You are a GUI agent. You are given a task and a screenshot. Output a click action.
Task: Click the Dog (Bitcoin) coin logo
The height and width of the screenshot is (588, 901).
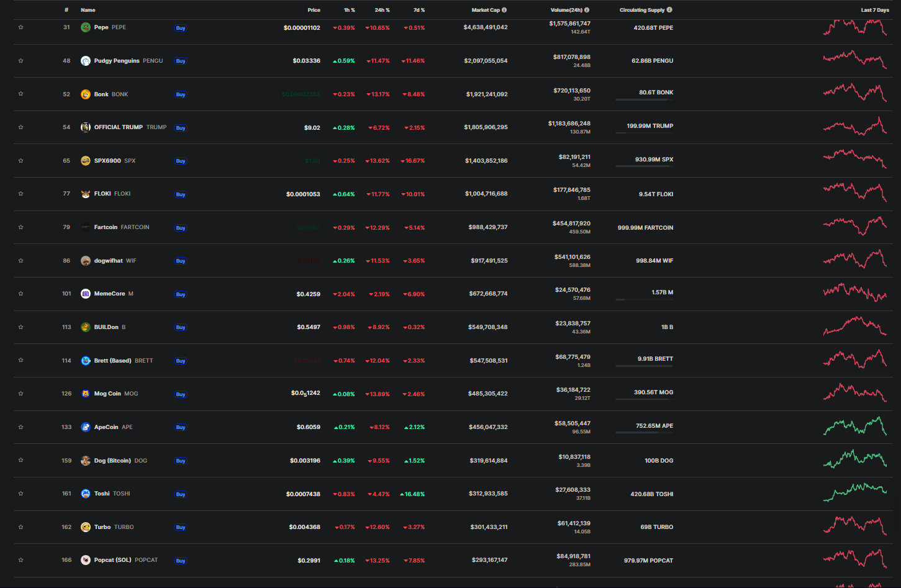click(86, 461)
